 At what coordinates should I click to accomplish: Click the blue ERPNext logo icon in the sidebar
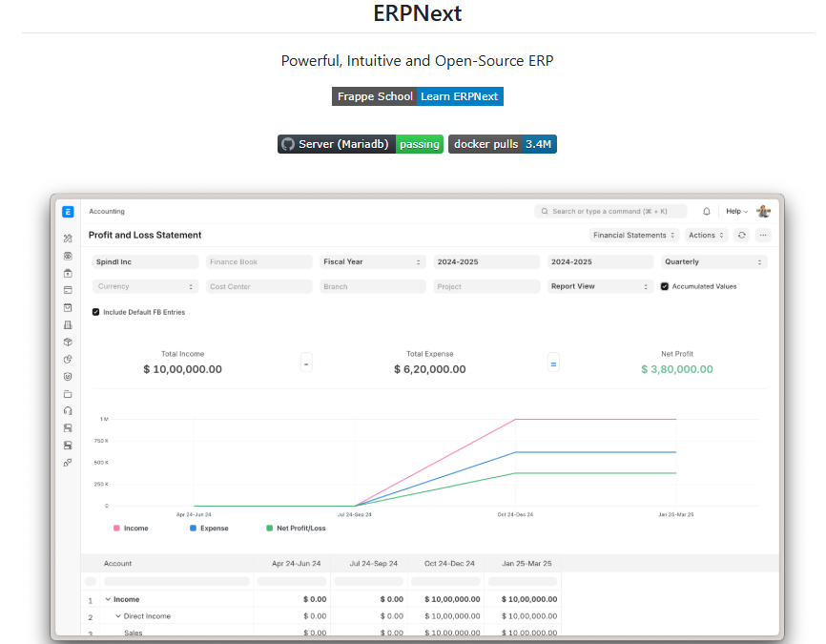pyautogui.click(x=68, y=212)
